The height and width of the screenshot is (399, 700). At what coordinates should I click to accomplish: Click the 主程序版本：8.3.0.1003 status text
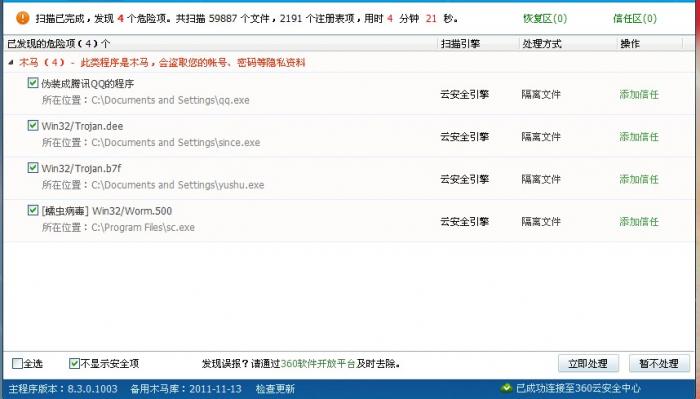click(x=63, y=389)
